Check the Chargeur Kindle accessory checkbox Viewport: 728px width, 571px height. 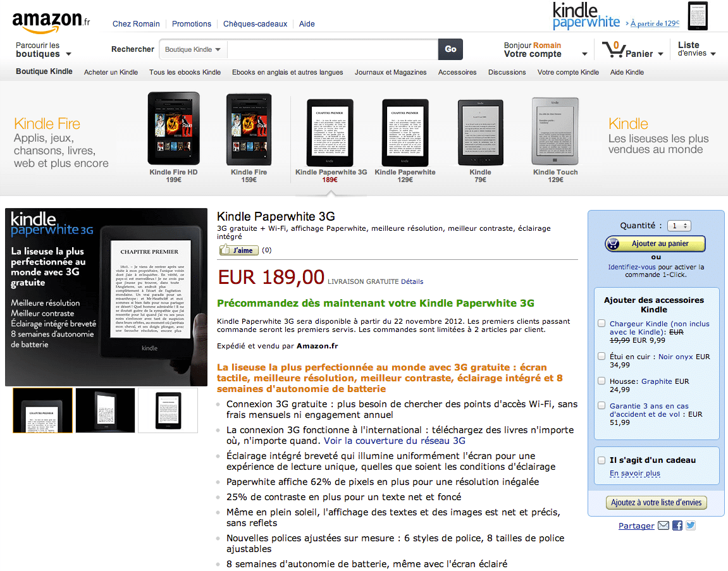click(x=602, y=324)
